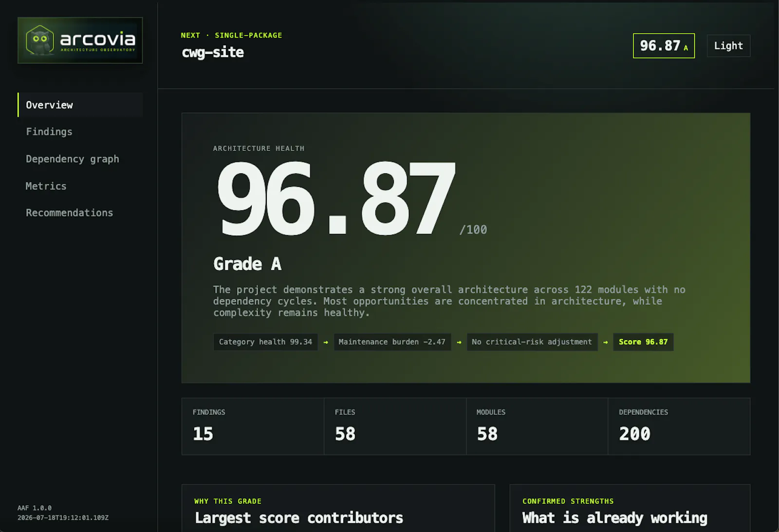
Task: Open the Findings 15 stat card
Action: click(253, 426)
